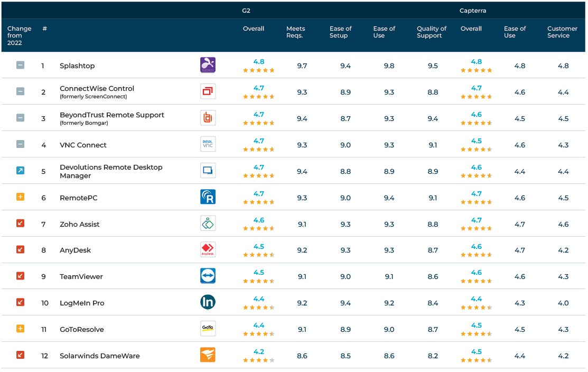Click the new-entry plus icon for RemotePC
Viewport: 588px width, 372px height.
[x=20, y=197]
